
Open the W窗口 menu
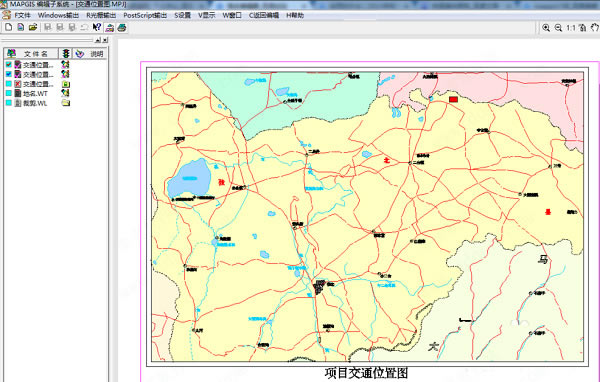pos(232,15)
